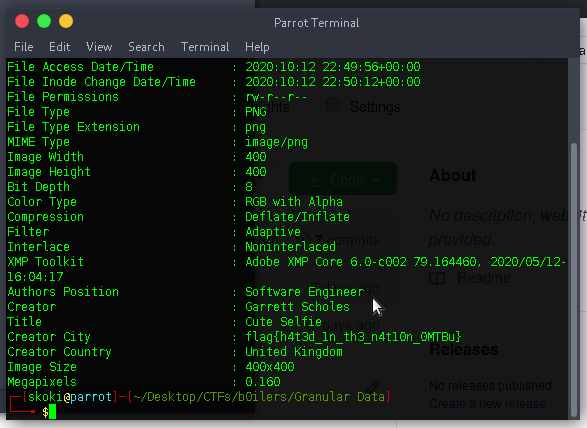This screenshot has height=428, width=587.
Task: Click the Readme book icon
Action: point(437,278)
